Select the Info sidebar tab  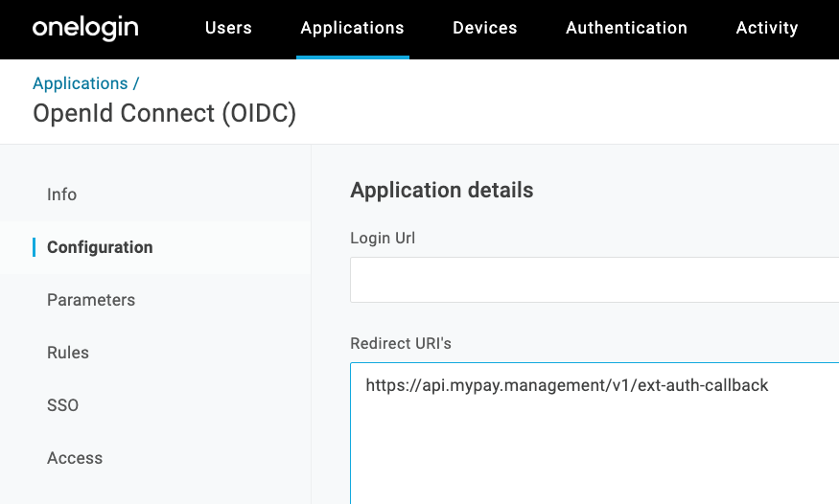coord(61,195)
